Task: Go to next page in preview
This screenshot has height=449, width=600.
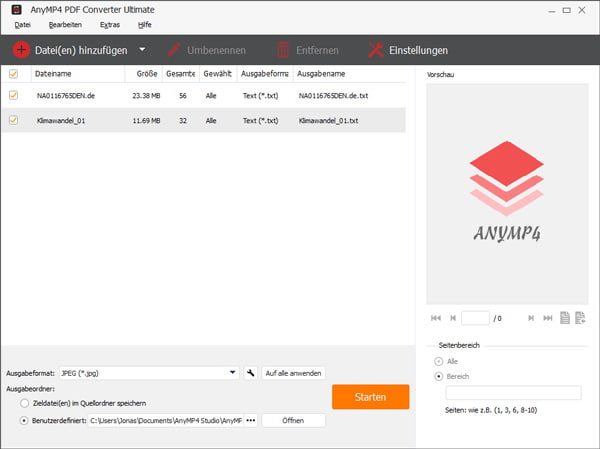Action: click(x=531, y=318)
